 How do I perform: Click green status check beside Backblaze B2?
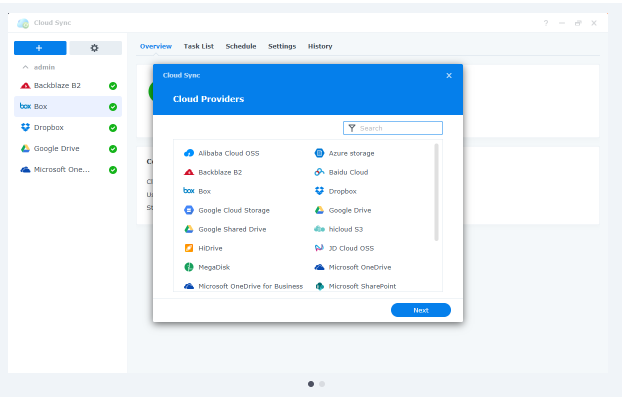[x=113, y=86]
